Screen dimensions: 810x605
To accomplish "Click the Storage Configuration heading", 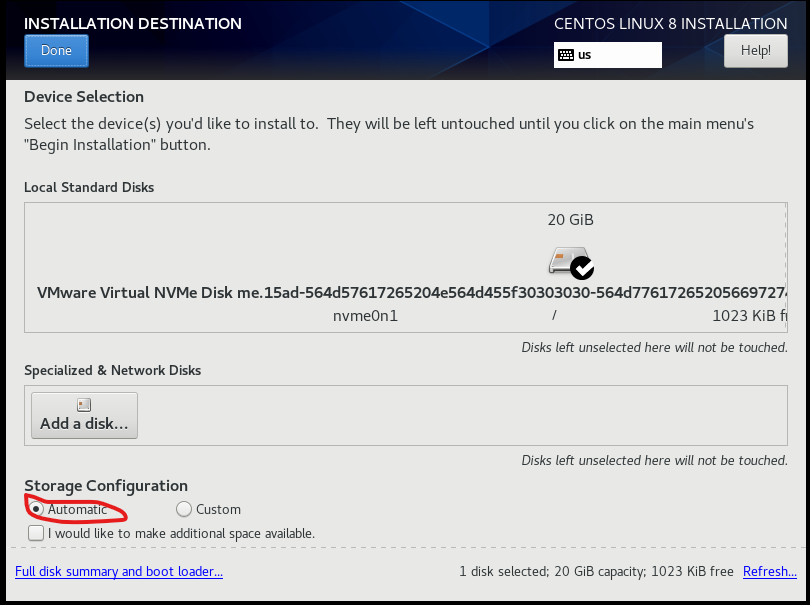I will pyautogui.click(x=106, y=486).
